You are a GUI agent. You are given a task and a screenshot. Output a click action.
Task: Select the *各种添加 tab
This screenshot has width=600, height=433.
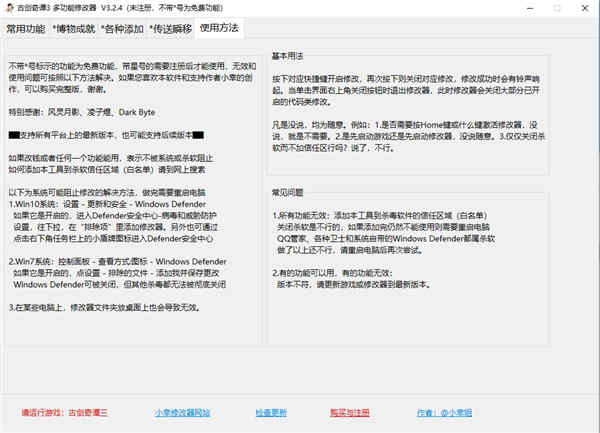pos(122,29)
